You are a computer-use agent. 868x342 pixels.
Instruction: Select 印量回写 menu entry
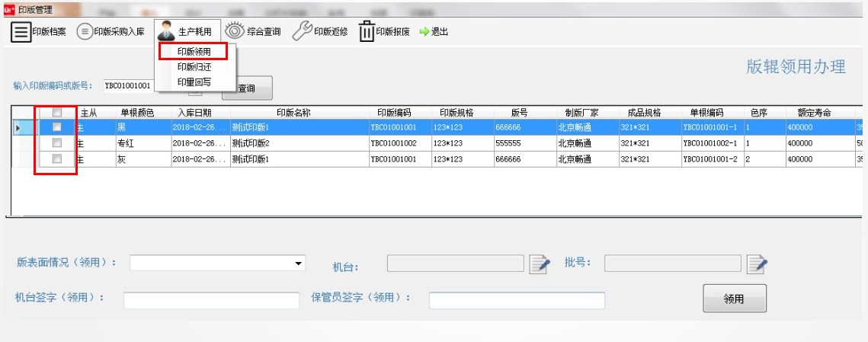pos(194,82)
